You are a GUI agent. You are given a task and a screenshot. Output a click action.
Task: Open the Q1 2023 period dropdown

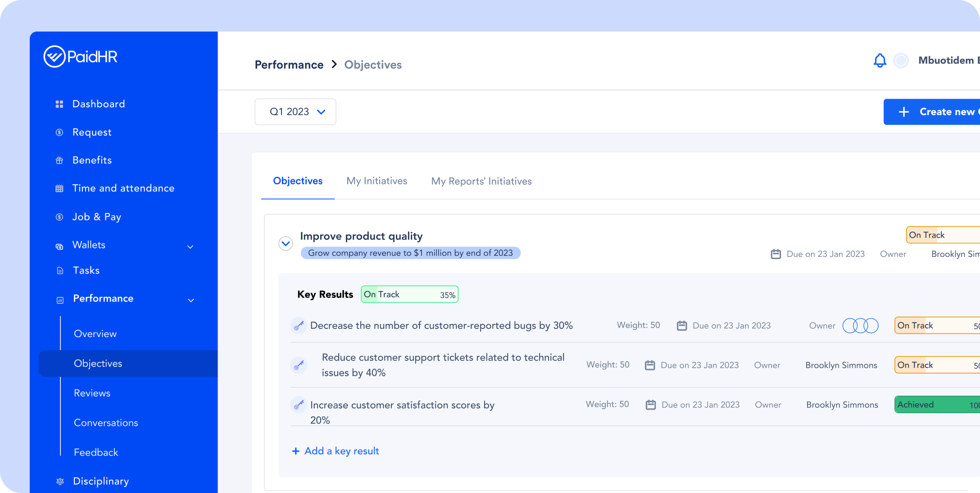pos(295,112)
